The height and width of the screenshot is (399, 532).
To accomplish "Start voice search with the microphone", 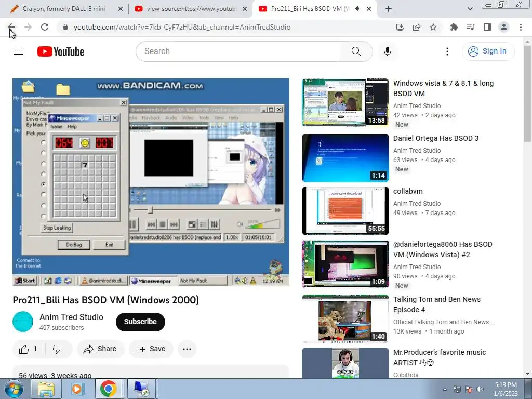I will point(388,51).
